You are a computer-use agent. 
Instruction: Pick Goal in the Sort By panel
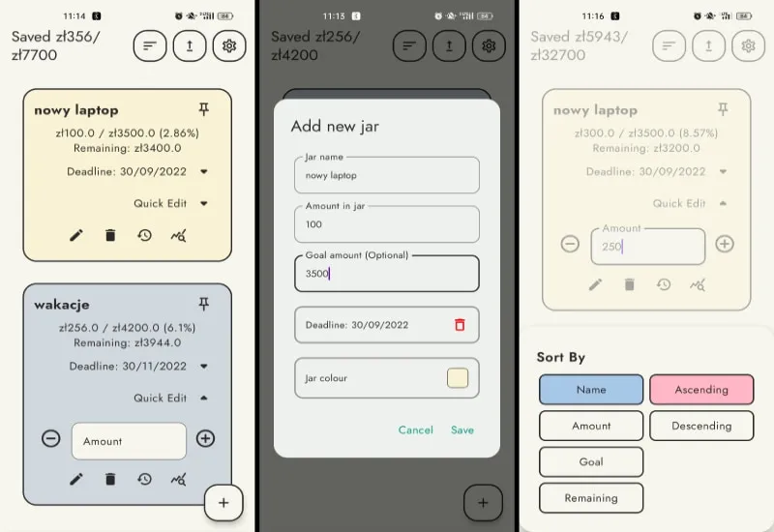tap(590, 461)
